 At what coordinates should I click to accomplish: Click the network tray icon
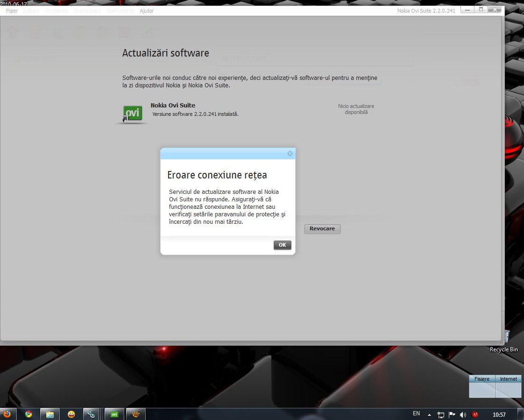click(441, 415)
